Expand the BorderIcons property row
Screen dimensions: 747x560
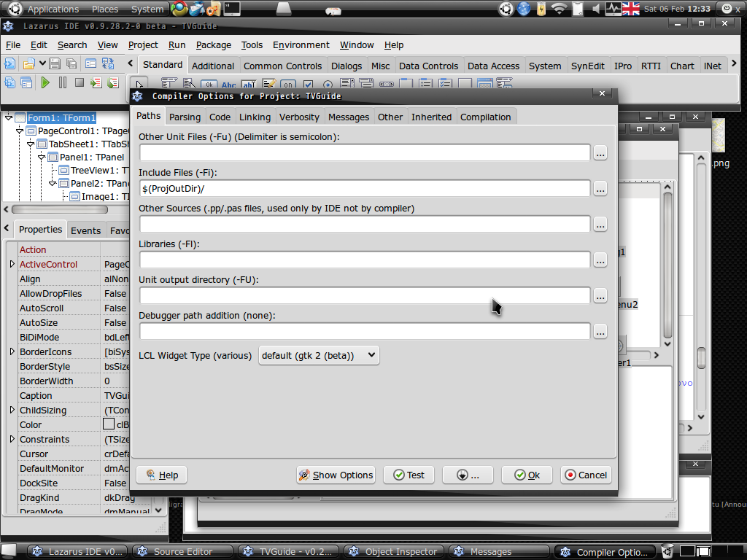click(x=12, y=351)
